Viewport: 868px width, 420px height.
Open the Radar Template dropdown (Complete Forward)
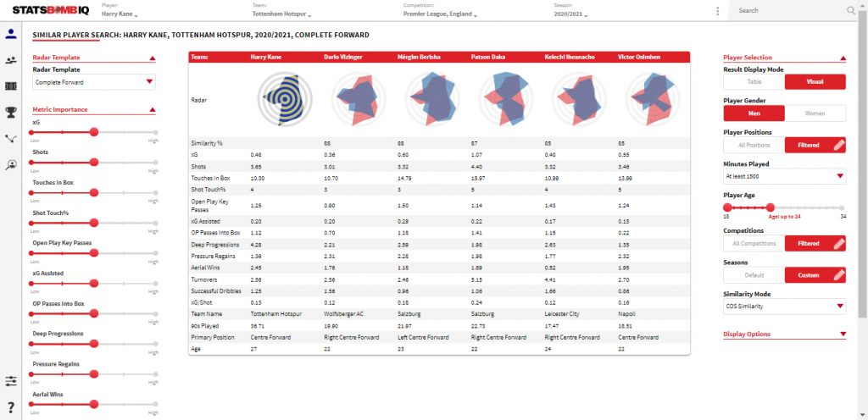pyautogui.click(x=94, y=82)
